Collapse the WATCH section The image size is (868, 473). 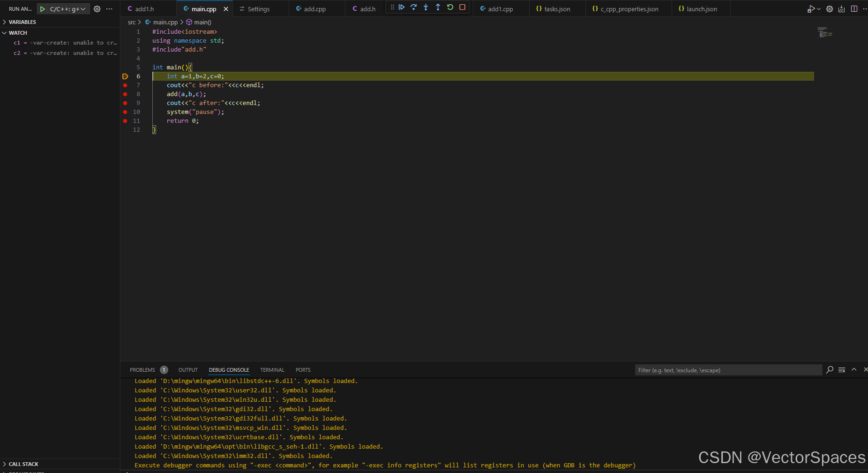[x=19, y=32]
